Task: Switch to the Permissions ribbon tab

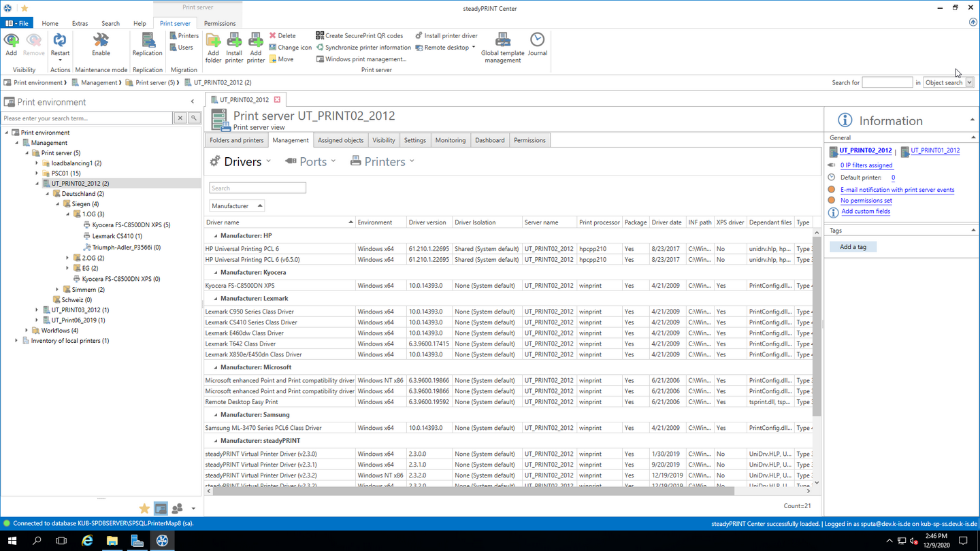Action: pos(220,23)
